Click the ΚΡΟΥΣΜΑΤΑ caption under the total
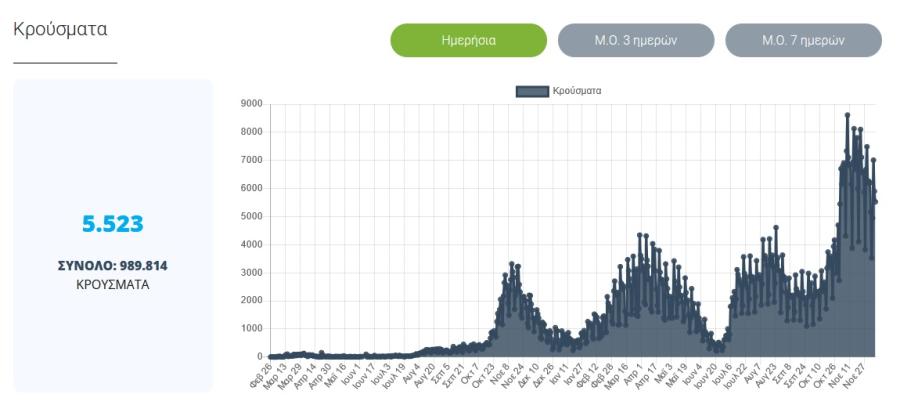 pos(112,285)
